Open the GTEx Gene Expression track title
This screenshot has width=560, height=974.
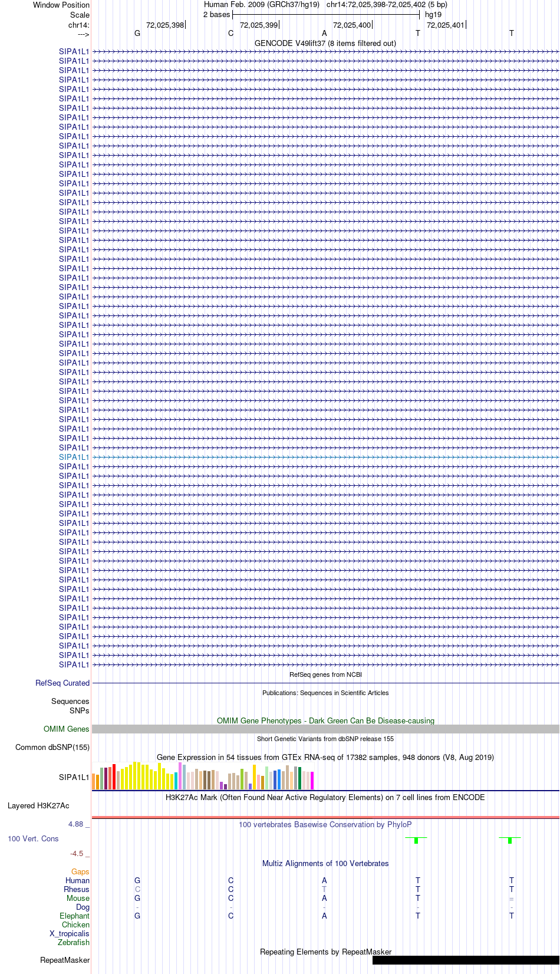[325, 757]
